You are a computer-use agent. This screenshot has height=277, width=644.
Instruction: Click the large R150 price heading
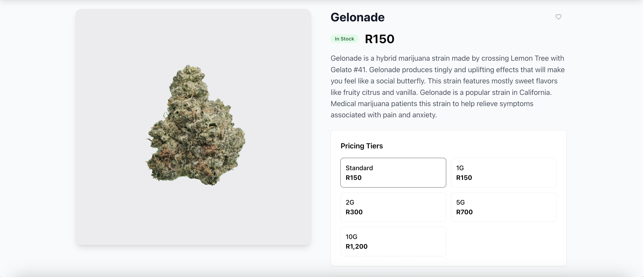pos(379,39)
